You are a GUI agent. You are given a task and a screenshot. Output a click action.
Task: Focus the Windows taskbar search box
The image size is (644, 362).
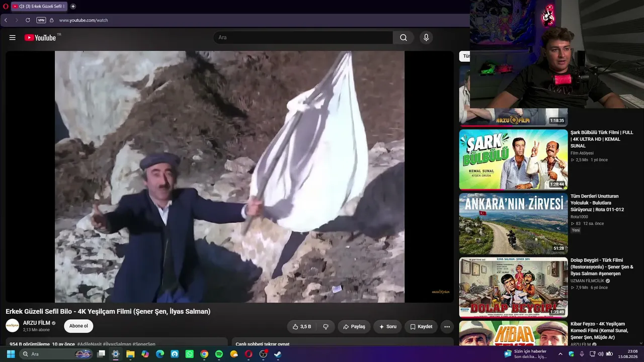tap(56, 354)
